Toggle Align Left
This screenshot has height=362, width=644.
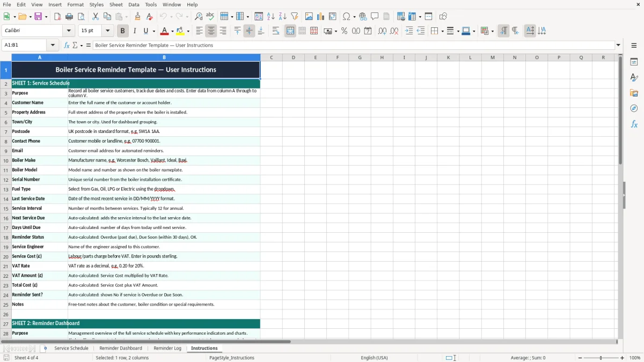(x=200, y=31)
